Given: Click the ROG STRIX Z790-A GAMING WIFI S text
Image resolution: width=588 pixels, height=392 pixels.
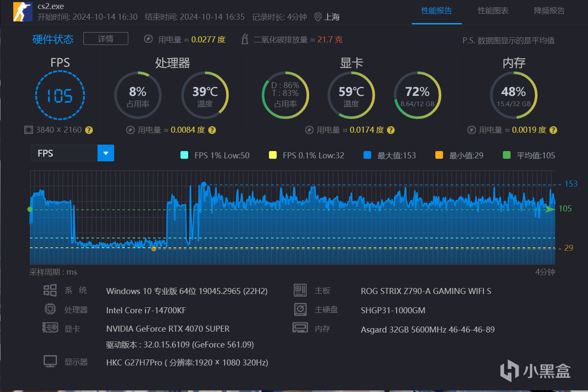Looking at the screenshot, I should coord(426,291).
